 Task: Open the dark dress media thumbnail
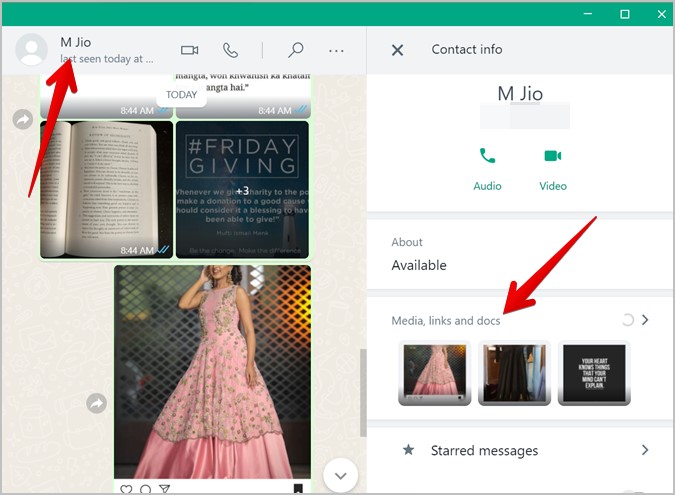tap(514, 373)
